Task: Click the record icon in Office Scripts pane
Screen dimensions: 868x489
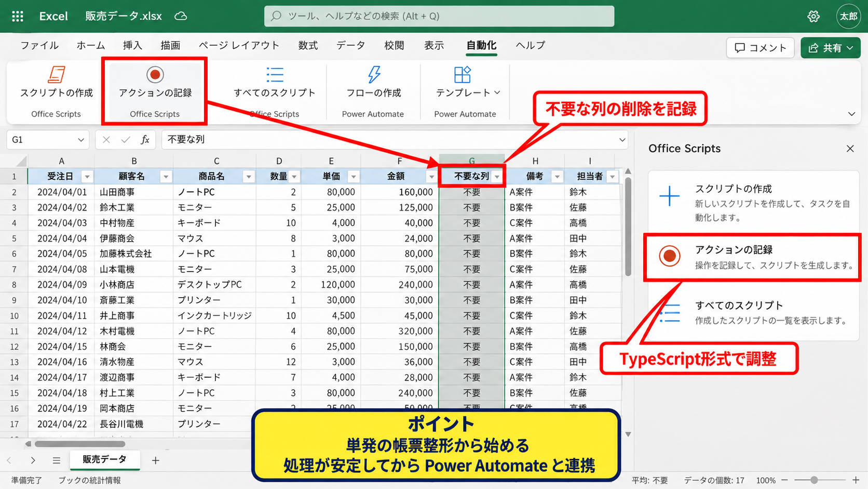Action: pos(670,256)
